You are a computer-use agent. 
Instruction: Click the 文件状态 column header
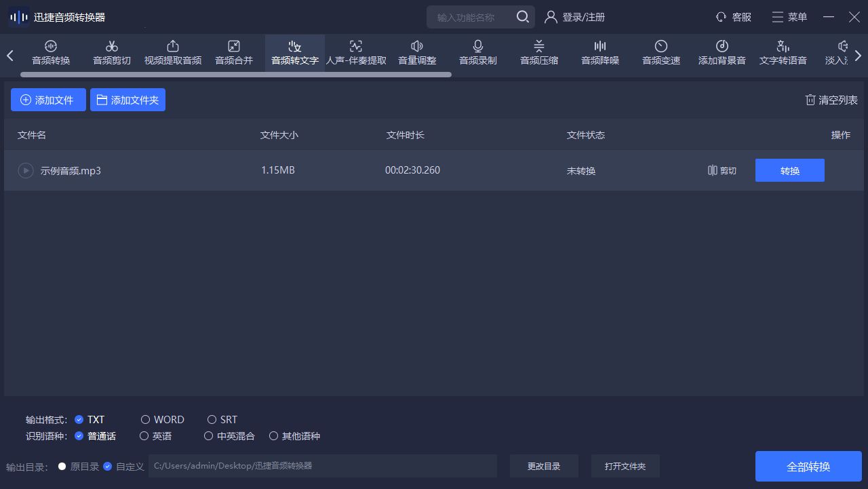pos(586,135)
